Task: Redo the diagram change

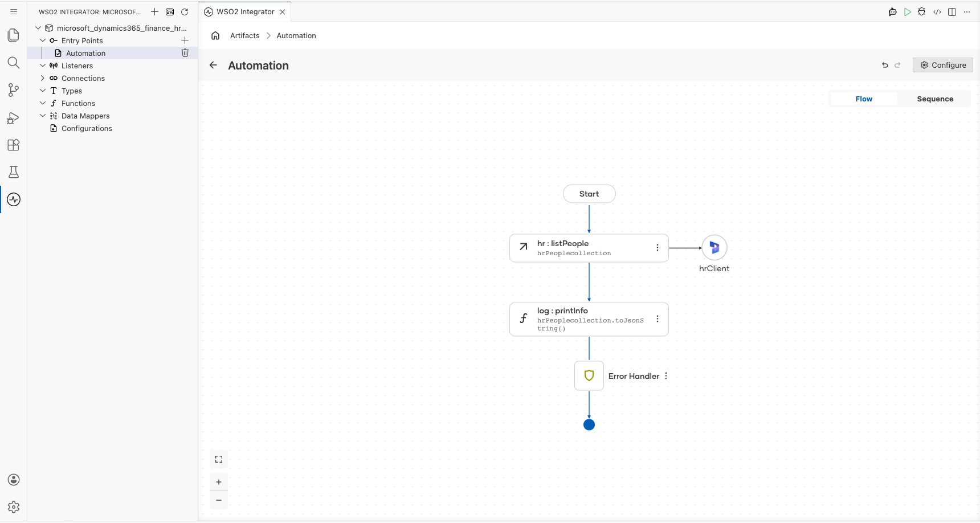Action: point(897,65)
